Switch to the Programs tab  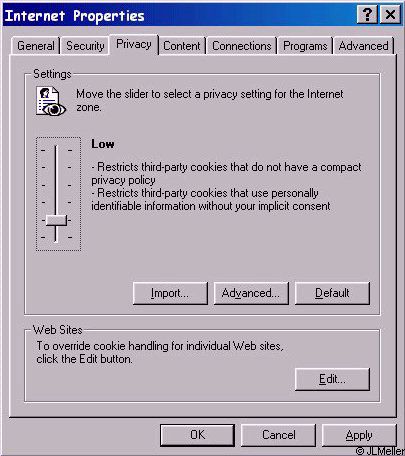point(305,46)
